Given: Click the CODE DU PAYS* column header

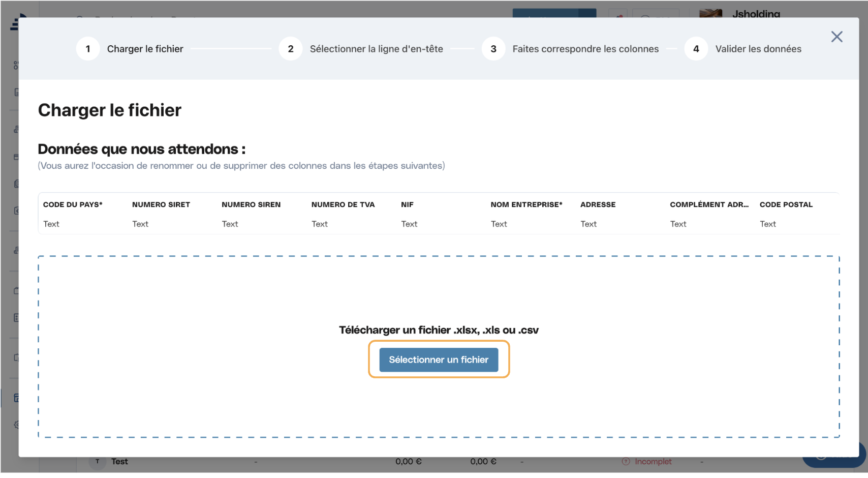Looking at the screenshot, I should click(73, 204).
